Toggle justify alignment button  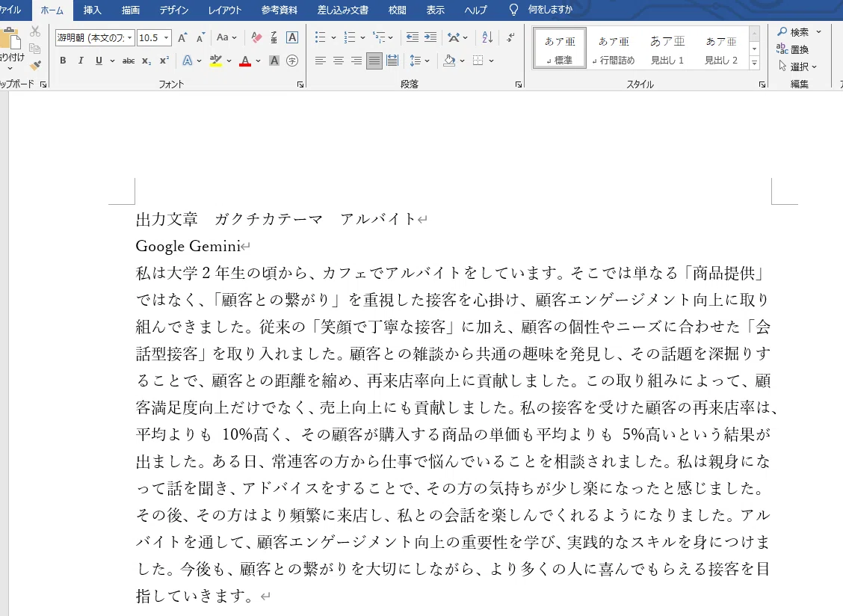click(374, 61)
